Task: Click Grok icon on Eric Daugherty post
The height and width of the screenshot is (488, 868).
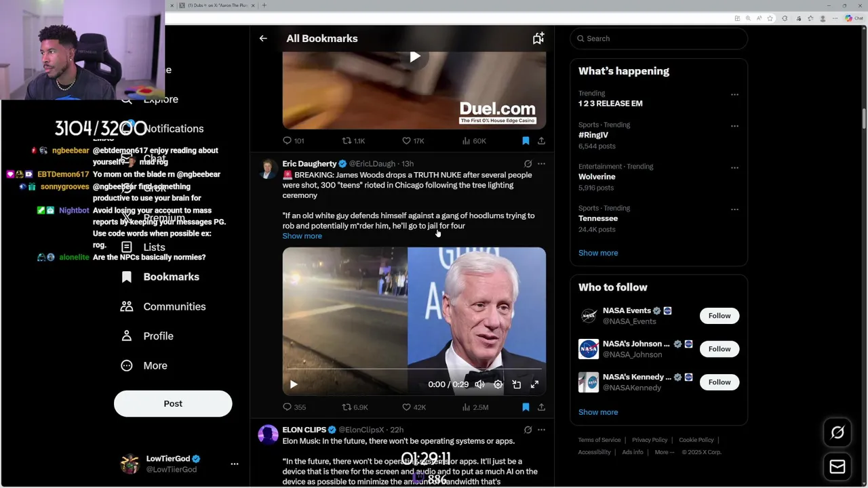Action: tap(528, 163)
